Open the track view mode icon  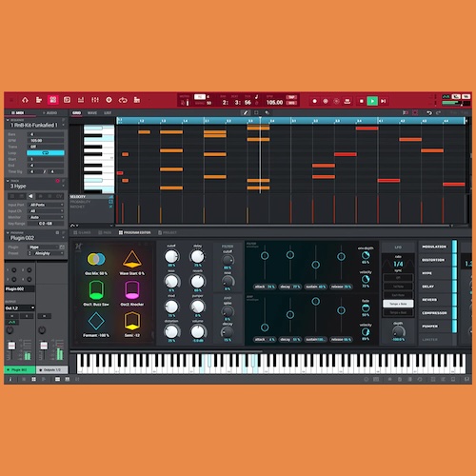click(x=39, y=100)
